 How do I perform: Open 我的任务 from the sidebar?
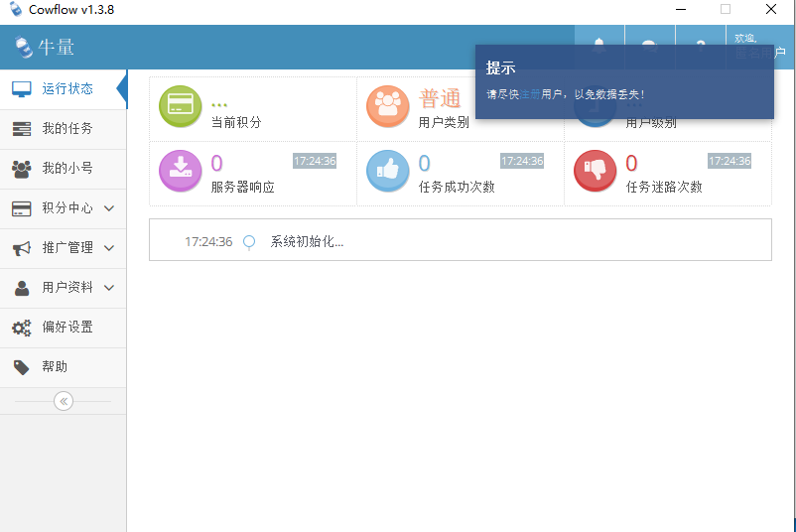click(x=66, y=128)
